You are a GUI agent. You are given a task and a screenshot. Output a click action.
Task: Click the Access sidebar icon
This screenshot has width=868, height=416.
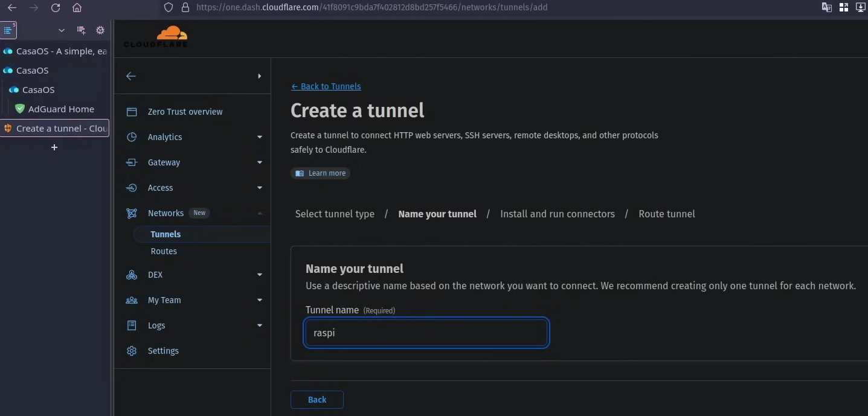(x=131, y=188)
